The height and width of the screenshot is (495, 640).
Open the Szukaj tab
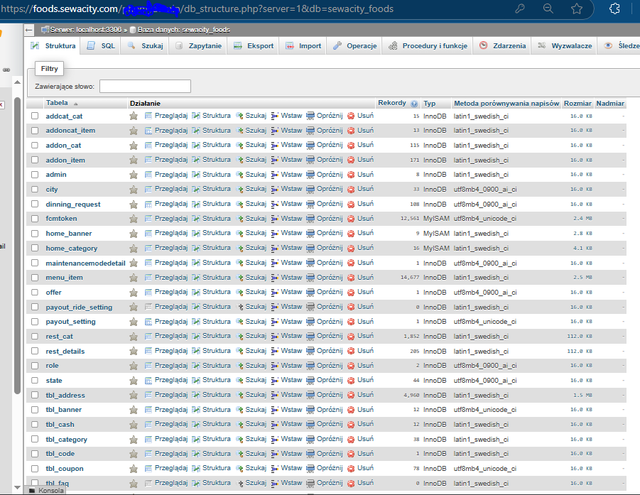pyautogui.click(x=145, y=46)
